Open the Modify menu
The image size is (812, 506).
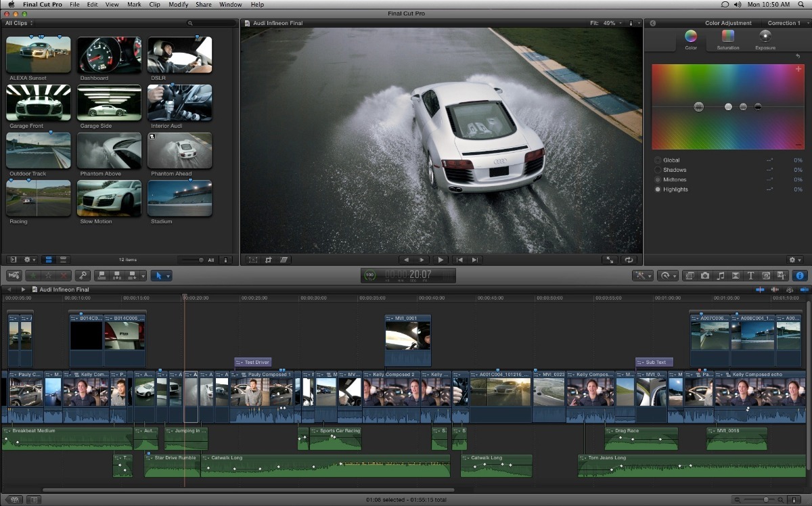178,5
